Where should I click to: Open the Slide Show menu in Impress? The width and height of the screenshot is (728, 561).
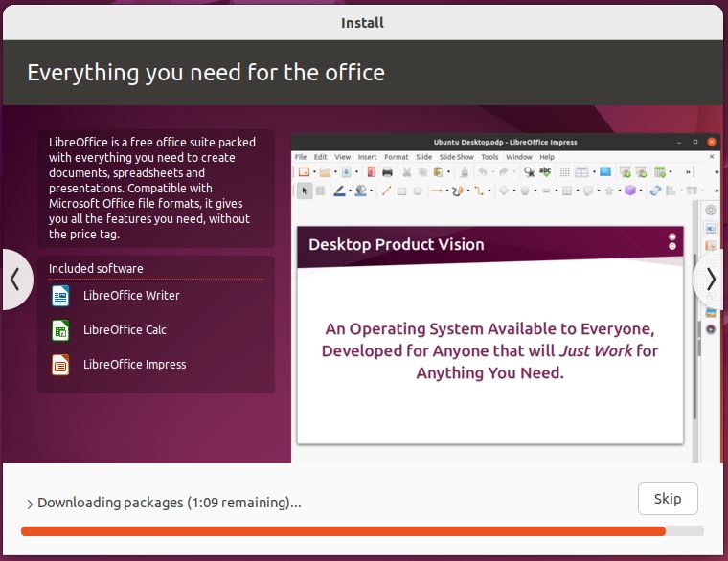tap(456, 157)
